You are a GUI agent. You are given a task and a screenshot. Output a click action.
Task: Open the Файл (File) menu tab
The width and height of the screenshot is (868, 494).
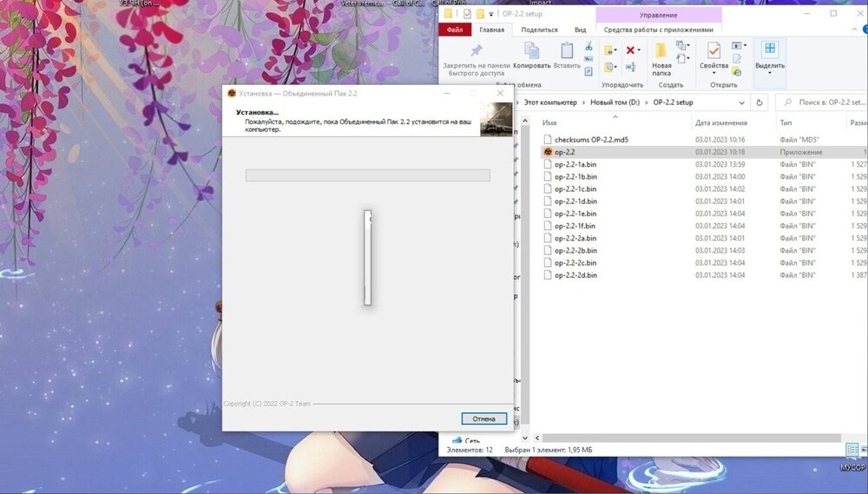(x=455, y=30)
